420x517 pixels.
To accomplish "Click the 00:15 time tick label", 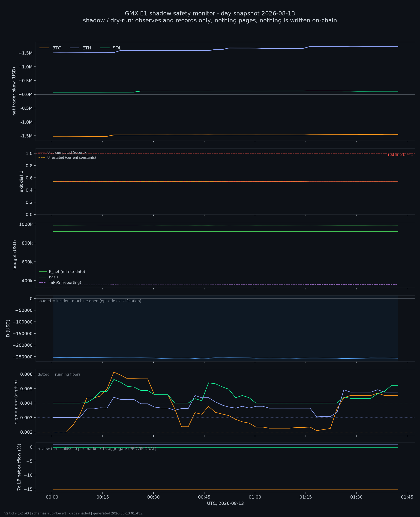I will coord(103,497).
